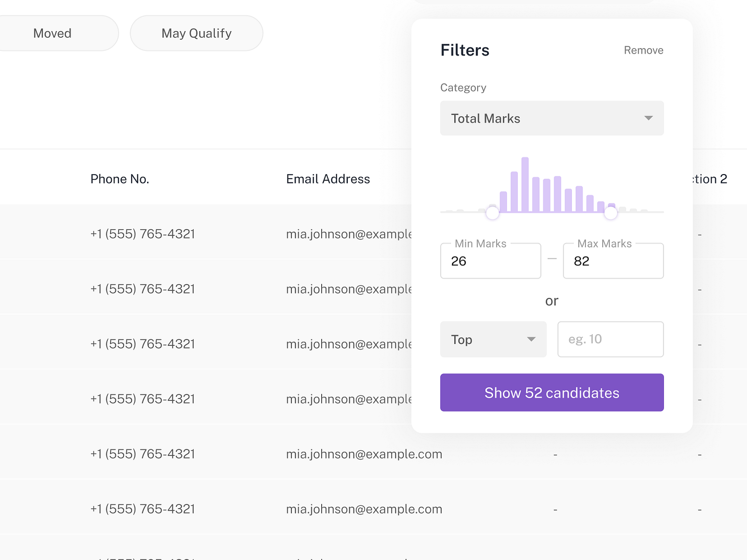
Task: Click the eg. 10 count input field
Action: coord(610,339)
